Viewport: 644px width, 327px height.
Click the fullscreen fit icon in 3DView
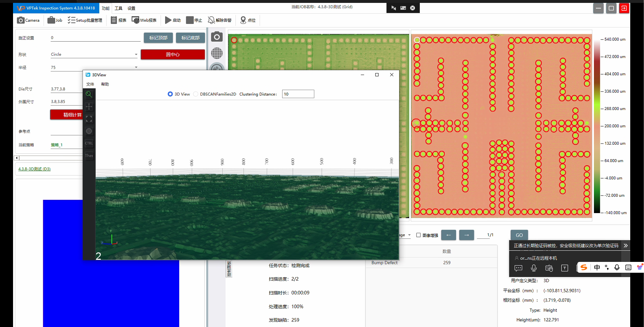click(x=89, y=119)
